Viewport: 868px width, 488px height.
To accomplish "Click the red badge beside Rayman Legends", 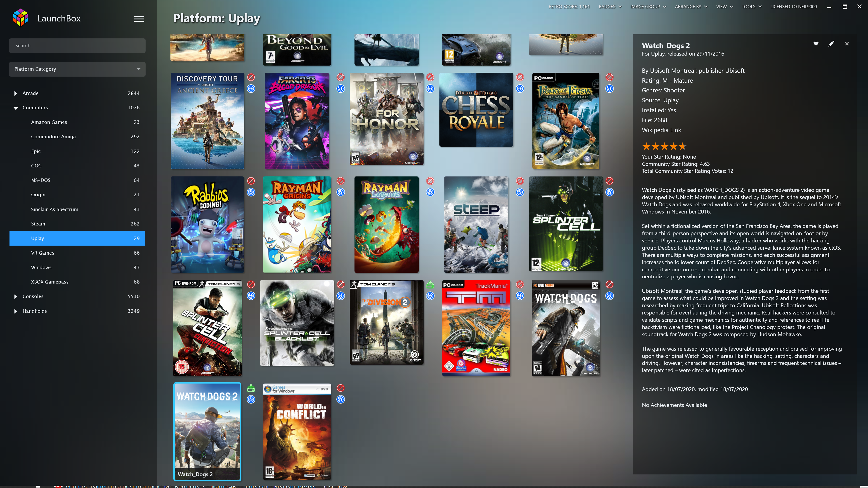I will point(430,181).
